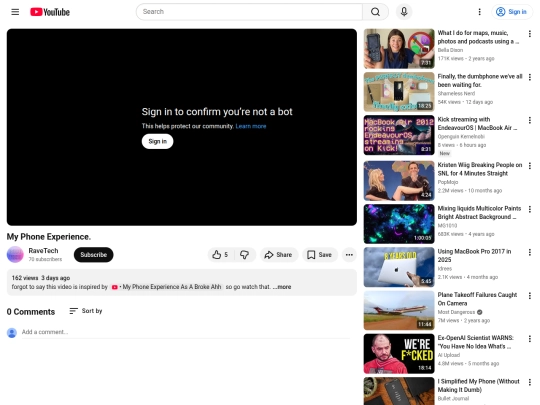540x405 pixels.
Task: Open settings three-dot menu in header
Action: click(x=479, y=12)
